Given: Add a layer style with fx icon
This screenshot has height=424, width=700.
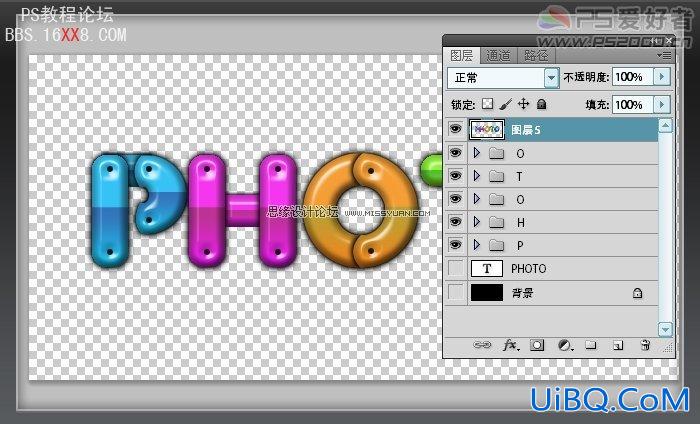Looking at the screenshot, I should 511,345.
